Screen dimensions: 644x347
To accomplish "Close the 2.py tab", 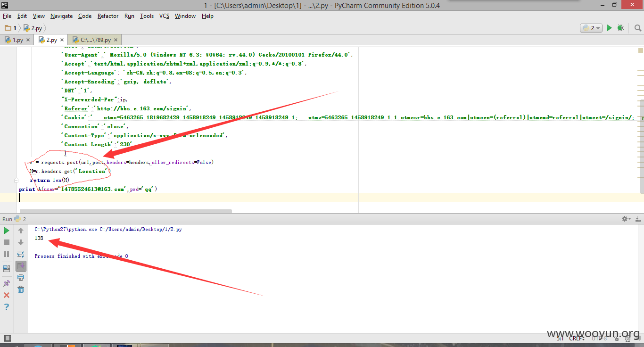I will tap(62, 40).
